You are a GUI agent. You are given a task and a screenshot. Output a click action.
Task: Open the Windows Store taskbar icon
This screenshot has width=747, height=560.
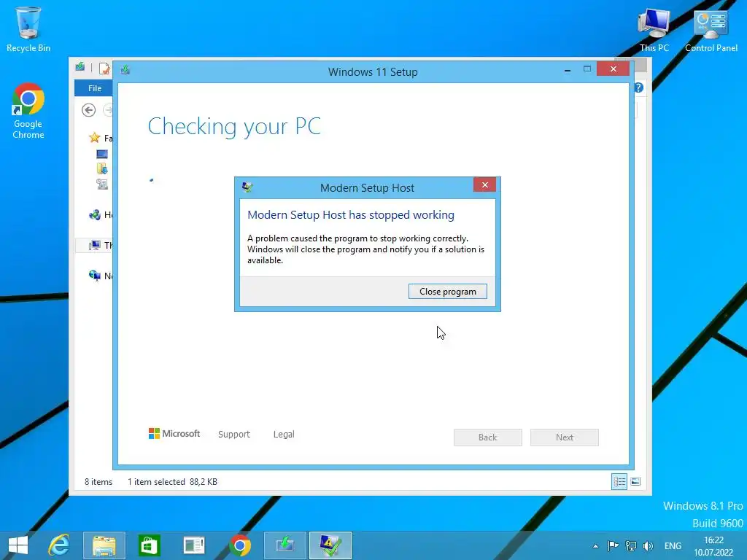149,545
